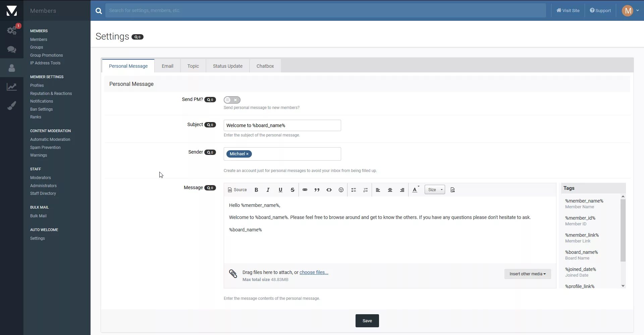Align text left in editor
Viewport: 644px width, 335px height.
pyautogui.click(x=378, y=190)
